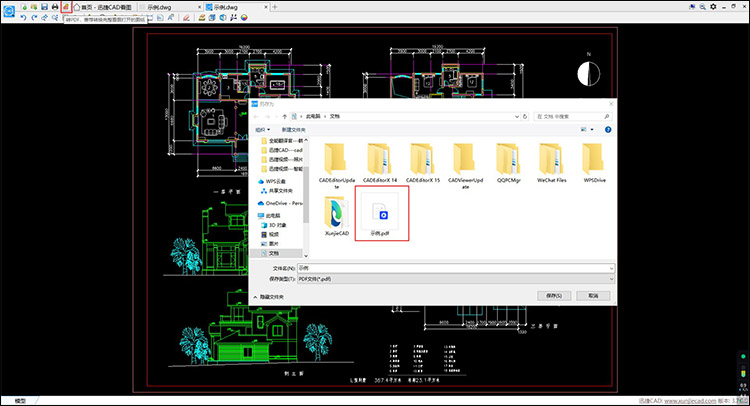
Task: Click the save floppy disk icon
Action: (44, 7)
